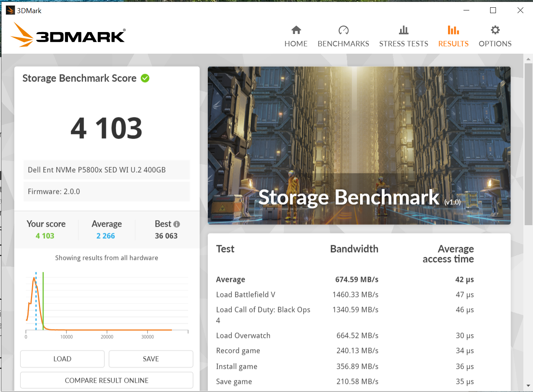Screen dimensions: 533x392
Task: Click the Firmware 2.0.0 field
Action: [x=107, y=191]
